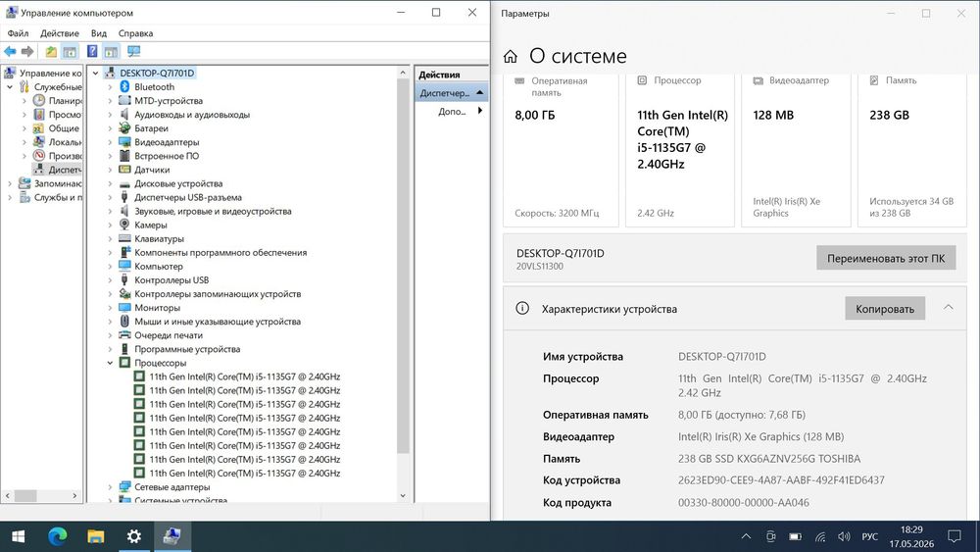Select Диспетчер устройств in the left tree
This screenshot has height=552, width=980.
click(x=59, y=170)
